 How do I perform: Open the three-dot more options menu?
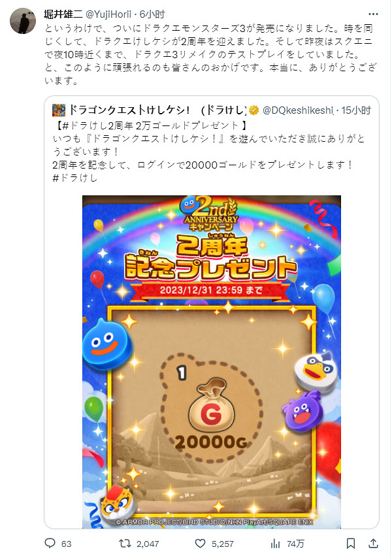[x=373, y=14]
